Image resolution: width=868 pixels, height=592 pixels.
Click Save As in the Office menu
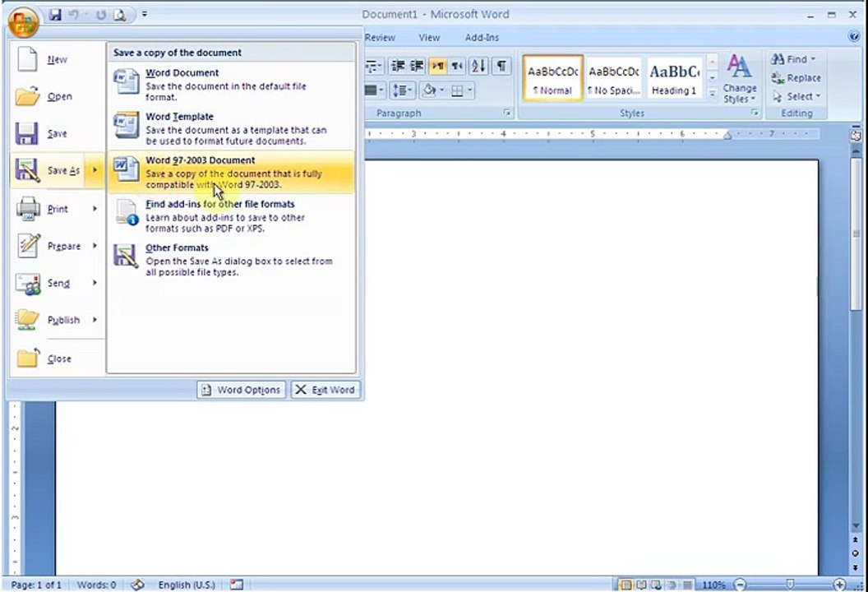[48, 170]
